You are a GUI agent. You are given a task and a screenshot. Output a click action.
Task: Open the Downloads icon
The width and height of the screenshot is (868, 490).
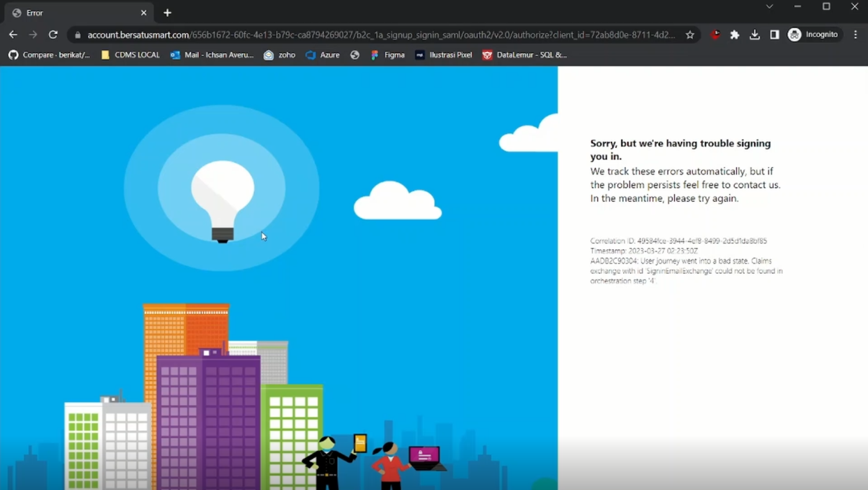(754, 35)
